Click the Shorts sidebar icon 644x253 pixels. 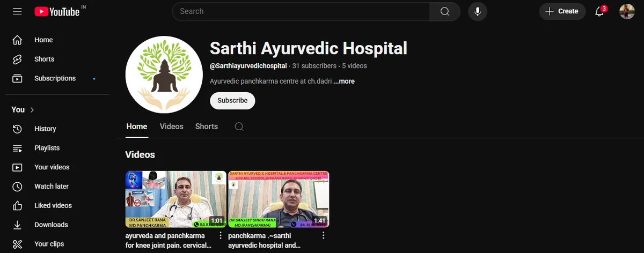(x=17, y=59)
